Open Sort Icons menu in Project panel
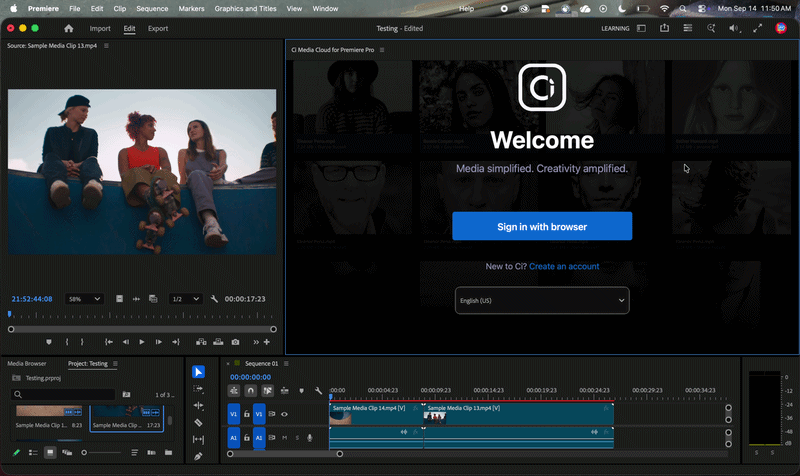Viewport: 800px width, 476px height. tap(135, 453)
